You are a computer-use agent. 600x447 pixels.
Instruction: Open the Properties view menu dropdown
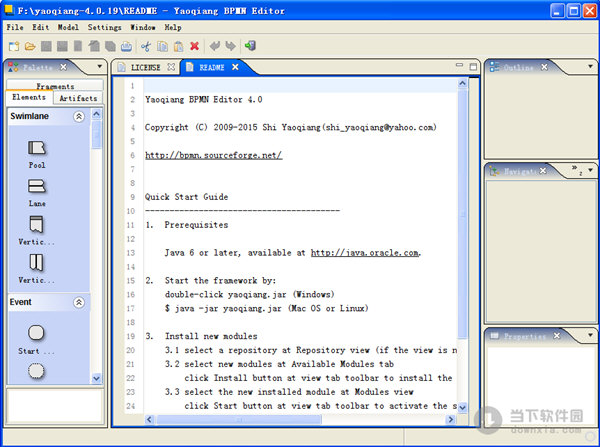[x=590, y=335]
